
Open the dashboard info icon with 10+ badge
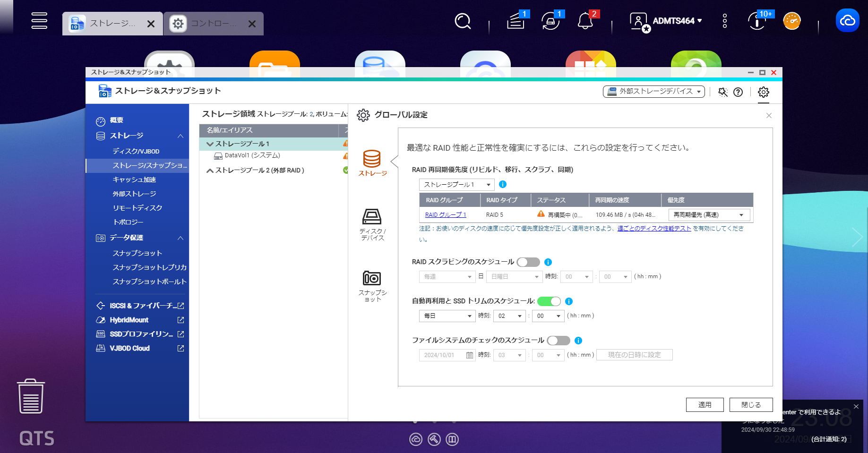coord(757,21)
